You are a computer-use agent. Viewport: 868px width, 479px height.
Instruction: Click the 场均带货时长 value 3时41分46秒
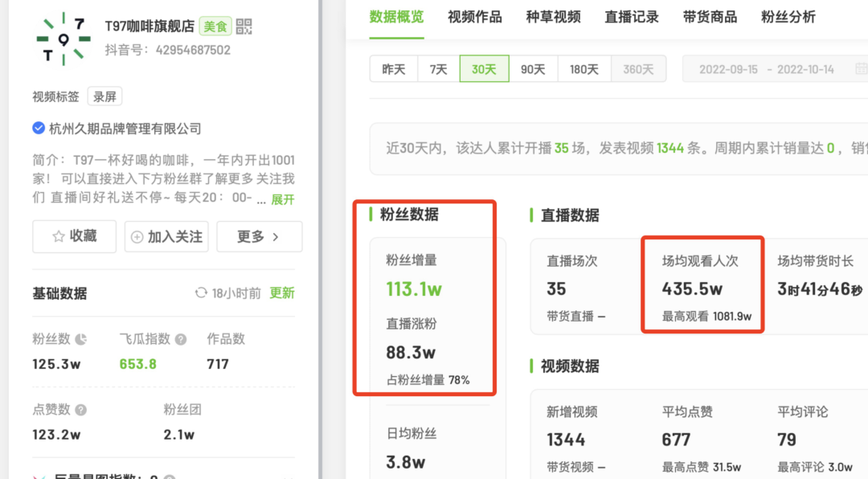[820, 289]
